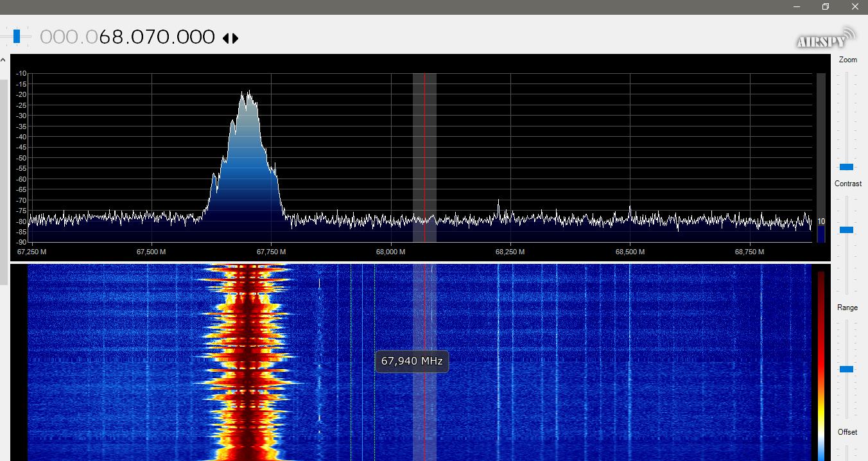Click the 67,940 MHz tooltip in the waterfall
This screenshot has height=461, width=868.
pyautogui.click(x=412, y=361)
